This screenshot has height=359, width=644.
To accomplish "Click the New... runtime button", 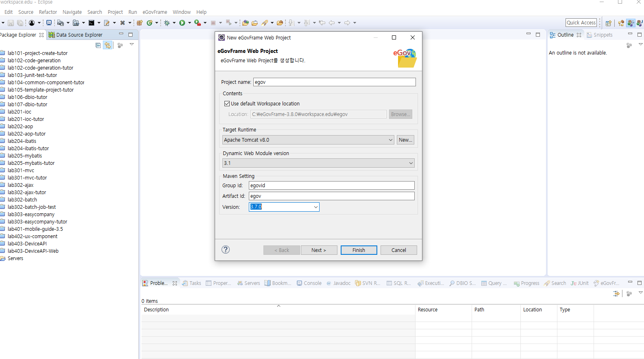I will tap(405, 140).
